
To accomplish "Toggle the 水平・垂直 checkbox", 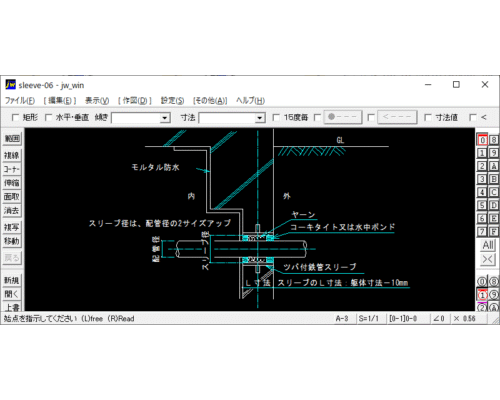I will [49, 117].
